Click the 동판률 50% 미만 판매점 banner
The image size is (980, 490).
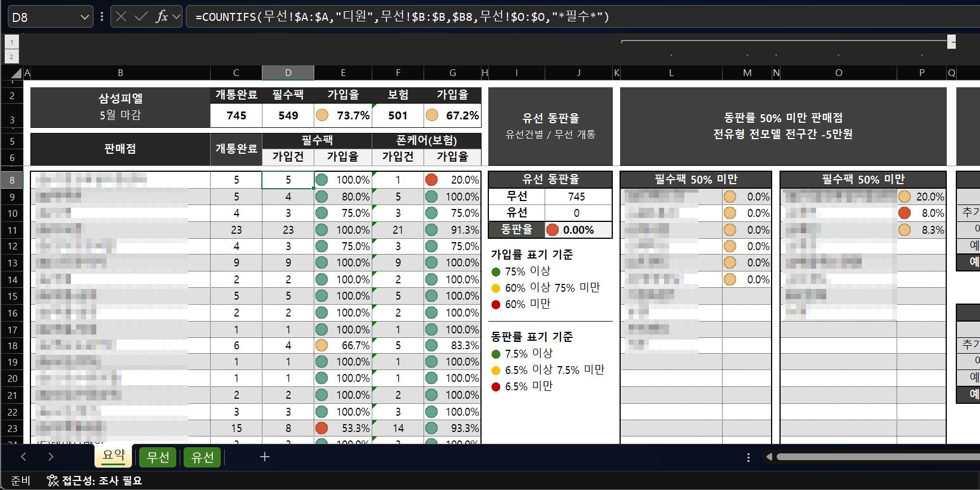783,126
